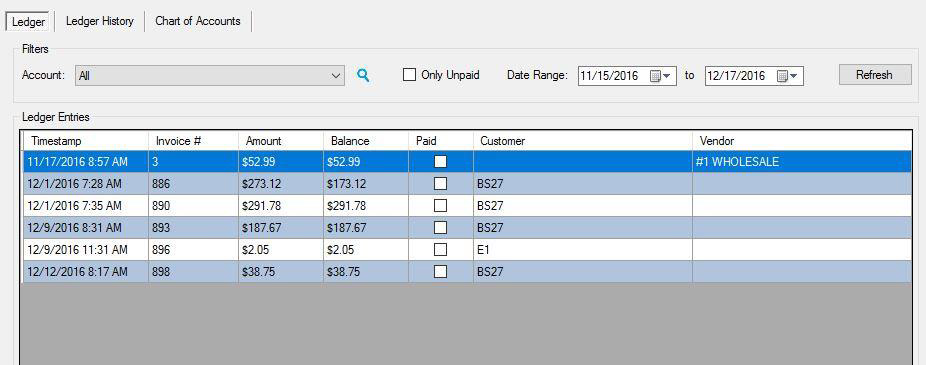Select the 11/17/2016 8:57 AM row
This screenshot has width=926, height=365.
[x=467, y=161]
